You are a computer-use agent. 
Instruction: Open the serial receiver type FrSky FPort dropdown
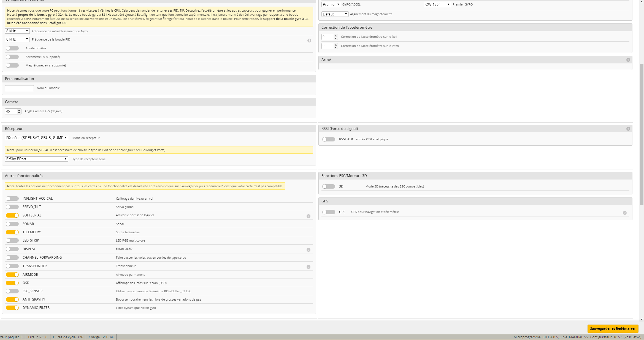[36, 159]
